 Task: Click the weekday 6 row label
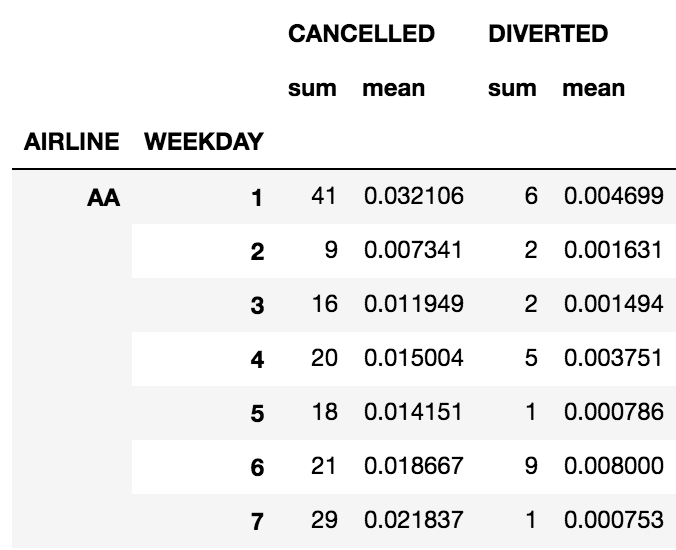pos(257,467)
